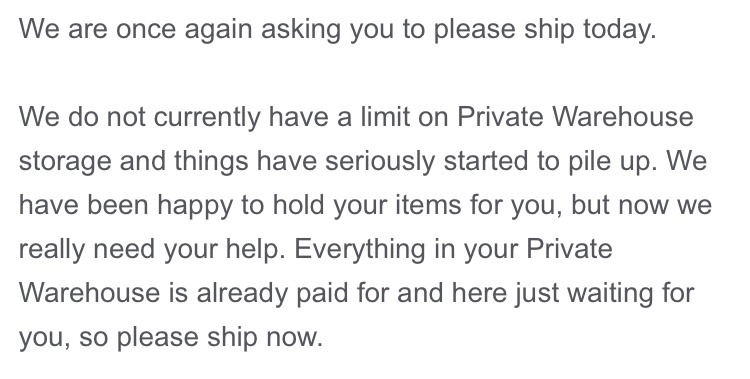Place cursor on the word "currently"

click(x=207, y=118)
